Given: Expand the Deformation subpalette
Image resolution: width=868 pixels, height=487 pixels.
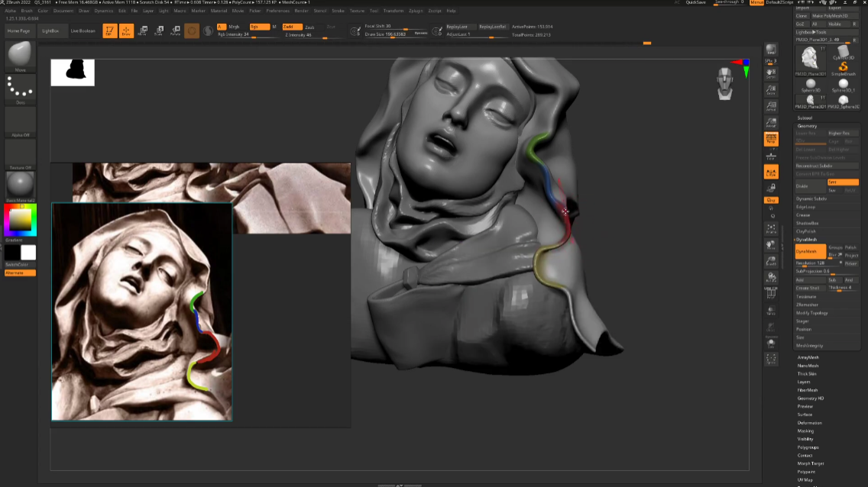Looking at the screenshot, I should point(809,423).
